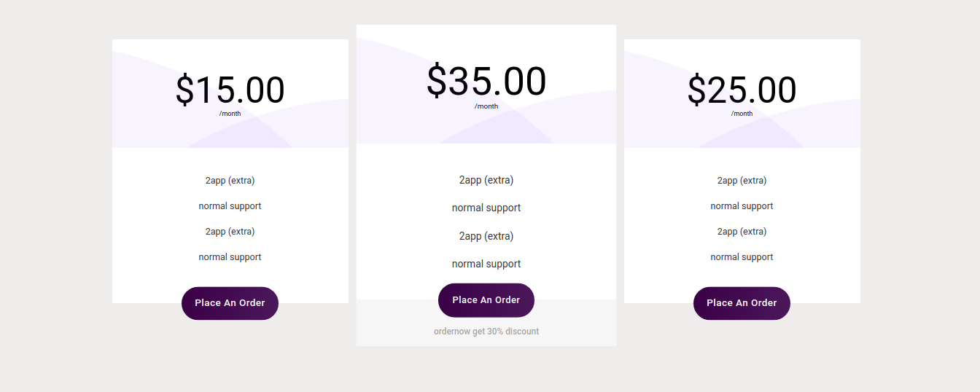Click second 2app (extra) line in $35.00 card
The image size is (980, 392).
coord(486,236)
